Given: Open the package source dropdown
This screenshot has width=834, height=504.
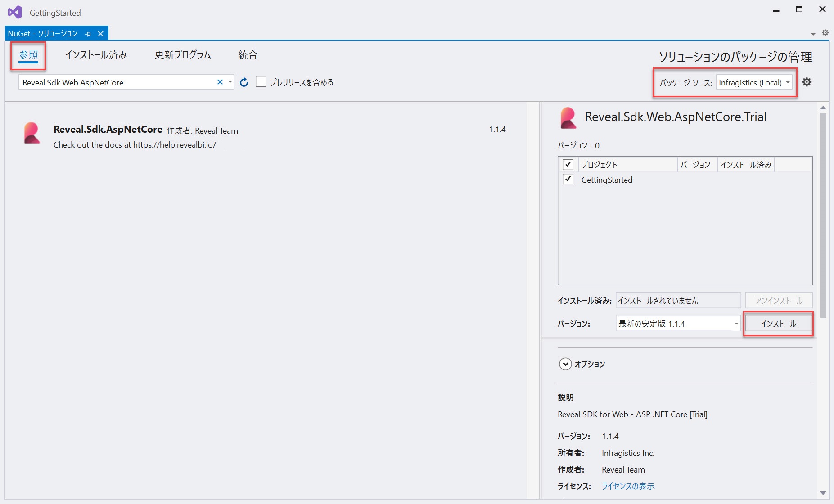Looking at the screenshot, I should pos(754,82).
